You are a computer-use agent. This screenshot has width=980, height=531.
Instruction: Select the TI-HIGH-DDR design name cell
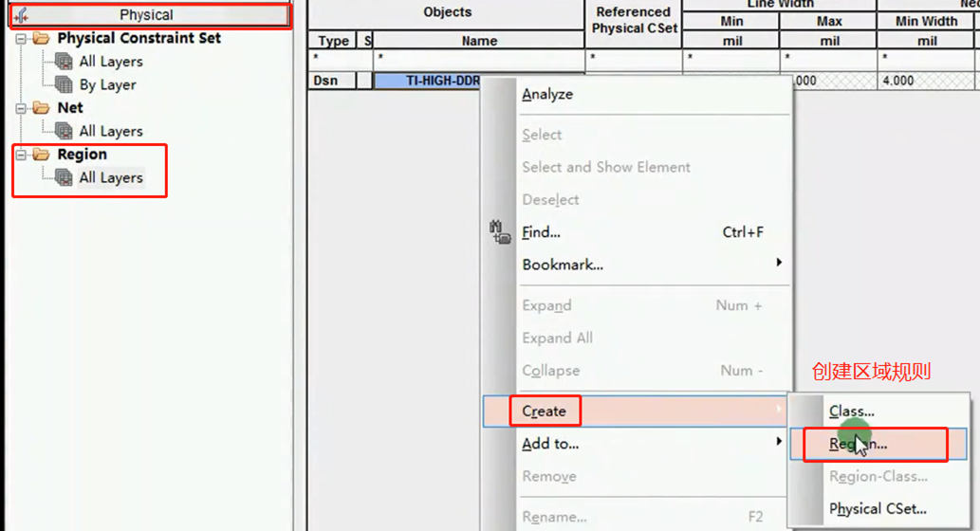click(x=428, y=81)
